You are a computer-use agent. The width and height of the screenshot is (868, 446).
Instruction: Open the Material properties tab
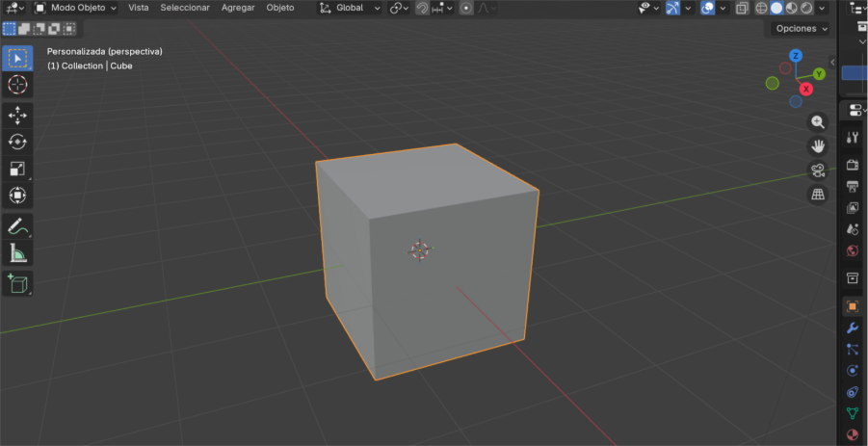pyautogui.click(x=853, y=434)
